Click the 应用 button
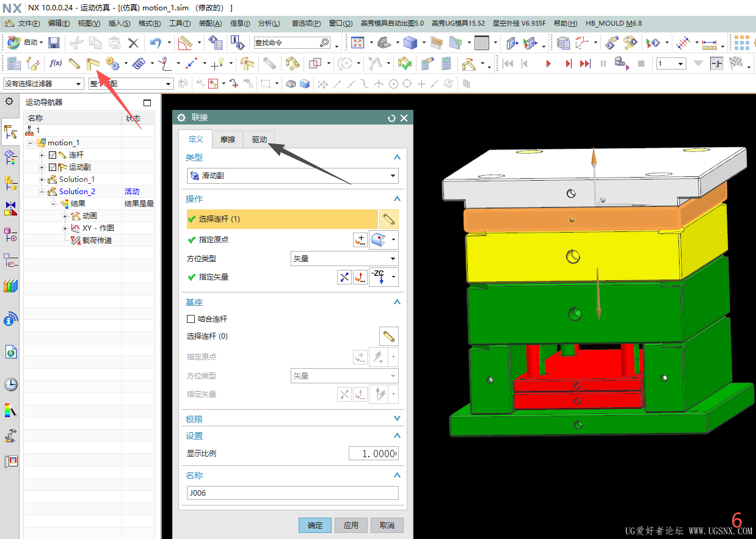 351,525
